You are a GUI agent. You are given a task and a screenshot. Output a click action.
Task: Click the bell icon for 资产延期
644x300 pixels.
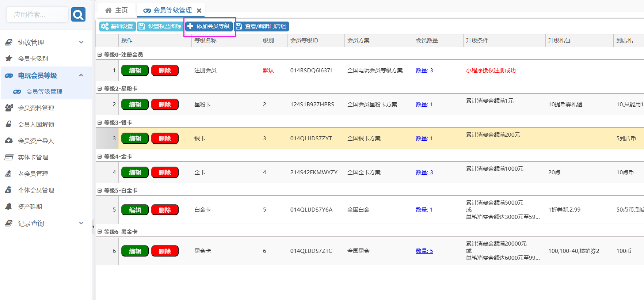pyautogui.click(x=9, y=206)
